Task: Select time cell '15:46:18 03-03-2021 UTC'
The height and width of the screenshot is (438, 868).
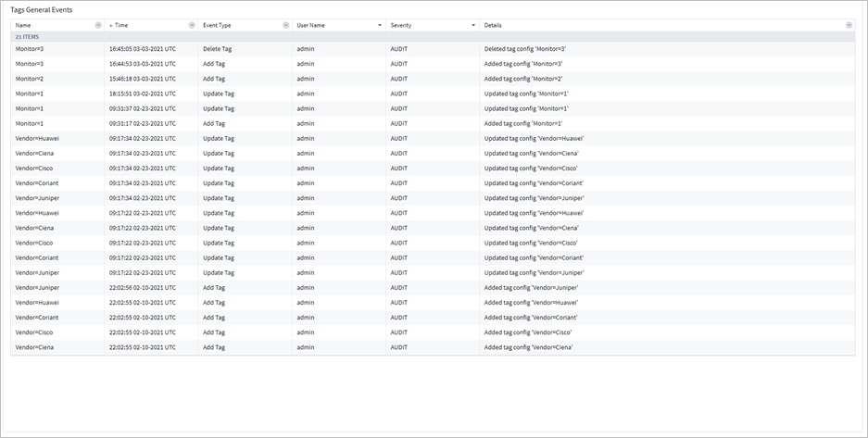Action: tap(143, 79)
